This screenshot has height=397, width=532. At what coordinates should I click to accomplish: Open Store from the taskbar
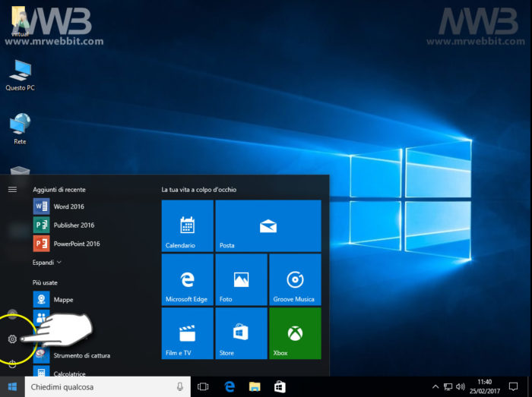click(280, 386)
